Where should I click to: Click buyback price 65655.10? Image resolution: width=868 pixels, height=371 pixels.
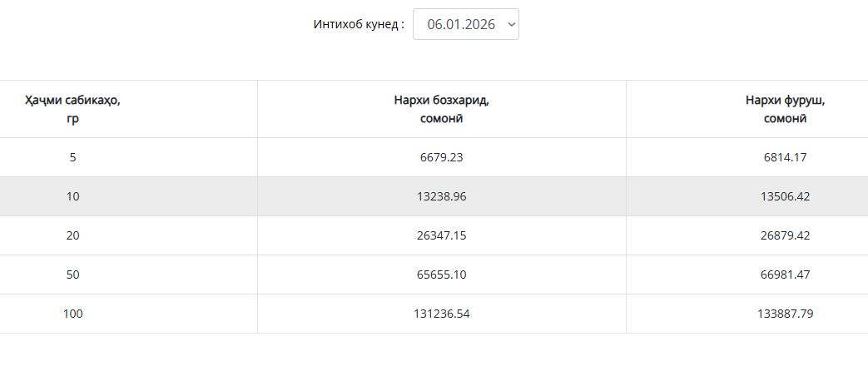pos(441,275)
